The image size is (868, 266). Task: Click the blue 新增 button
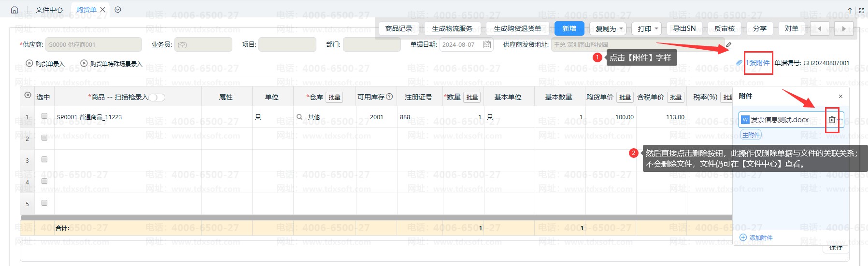pyautogui.click(x=569, y=28)
